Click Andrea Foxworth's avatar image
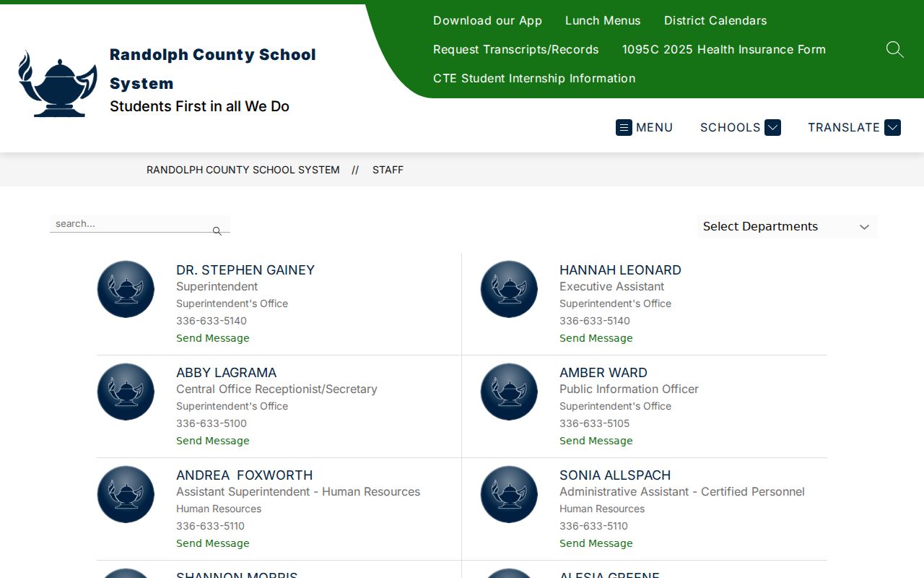Viewport: 924px width, 578px height. pos(126,494)
